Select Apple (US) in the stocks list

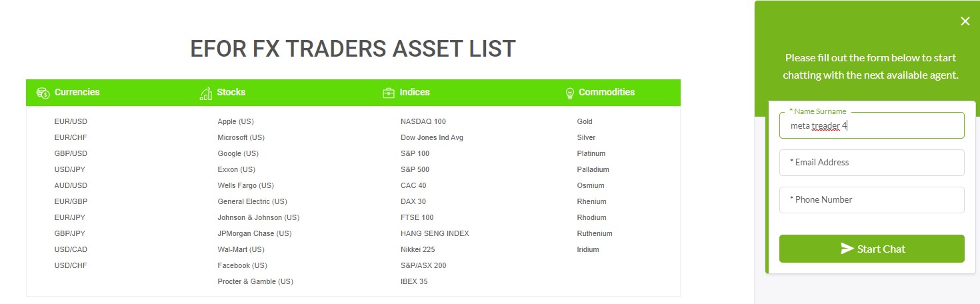click(235, 121)
